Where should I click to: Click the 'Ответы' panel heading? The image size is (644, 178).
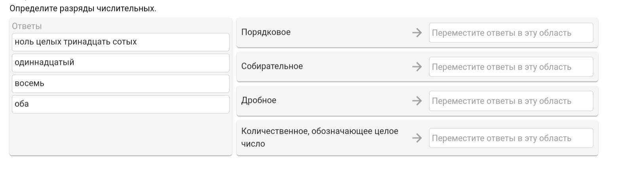[x=27, y=26]
